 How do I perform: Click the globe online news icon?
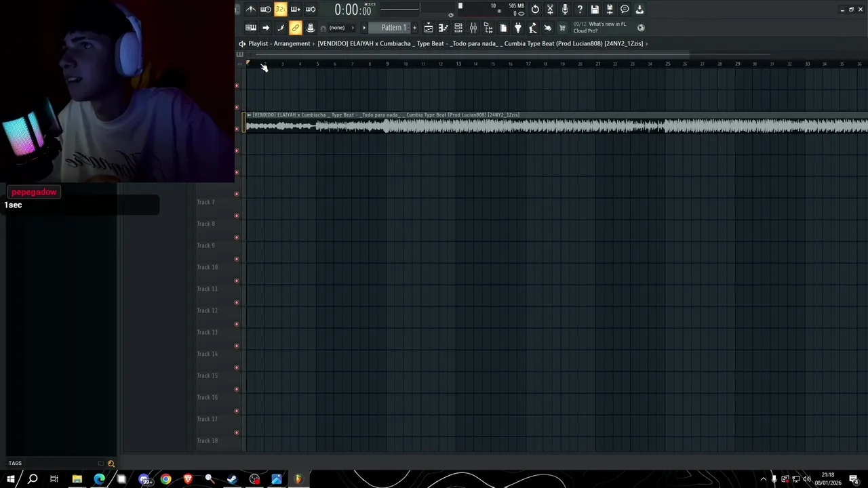pos(641,28)
